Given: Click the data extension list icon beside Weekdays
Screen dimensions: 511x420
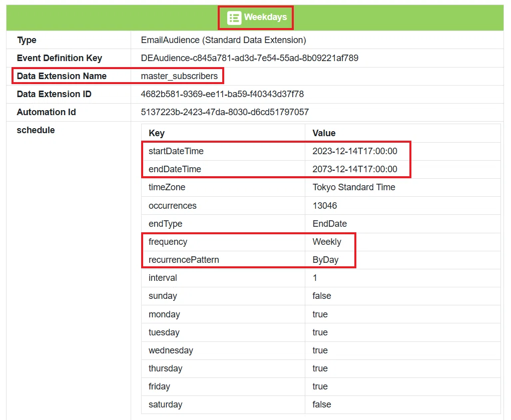Looking at the screenshot, I should [234, 18].
